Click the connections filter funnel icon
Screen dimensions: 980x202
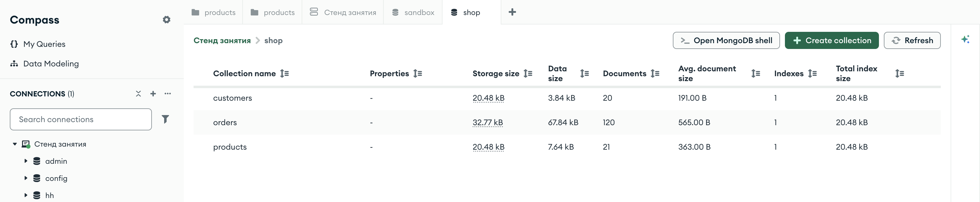pos(165,119)
